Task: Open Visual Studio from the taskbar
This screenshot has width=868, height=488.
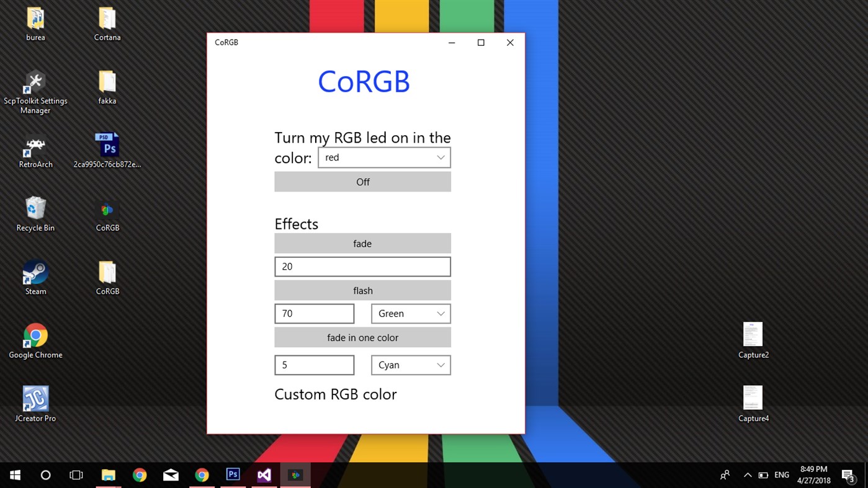Action: click(264, 474)
